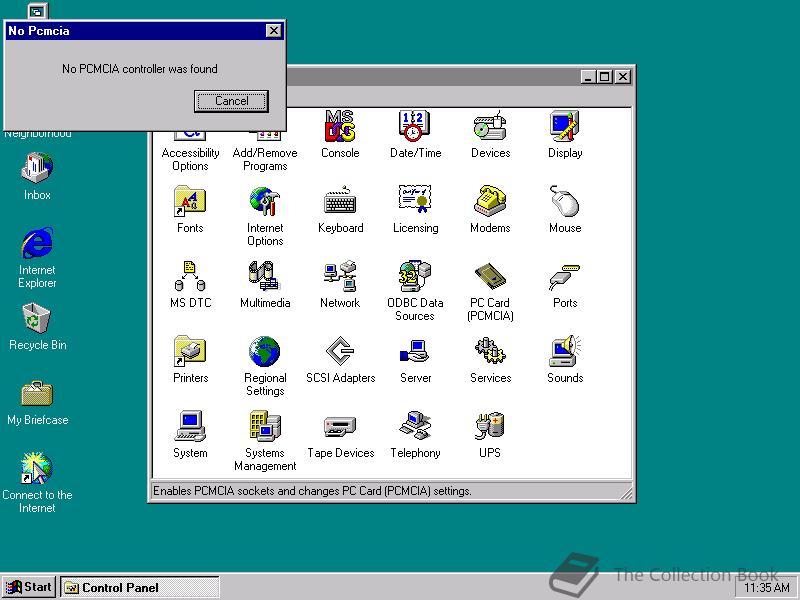The width and height of the screenshot is (800, 600).
Task: Click Cancel in No Pcmcia dialog
Action: pos(231,101)
